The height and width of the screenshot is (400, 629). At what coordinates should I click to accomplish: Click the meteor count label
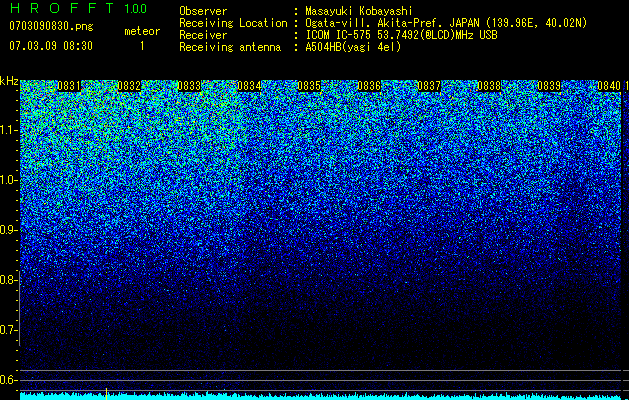pos(142,31)
